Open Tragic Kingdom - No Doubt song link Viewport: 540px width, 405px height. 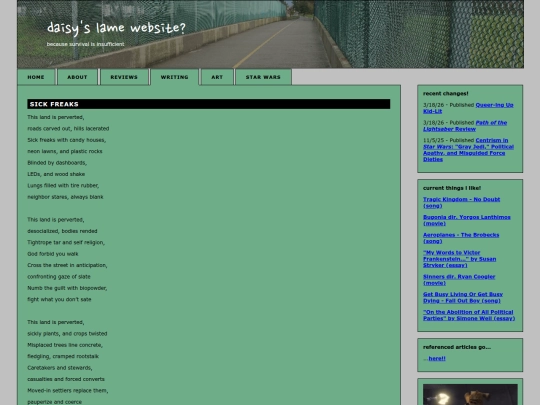pyautogui.click(x=461, y=202)
